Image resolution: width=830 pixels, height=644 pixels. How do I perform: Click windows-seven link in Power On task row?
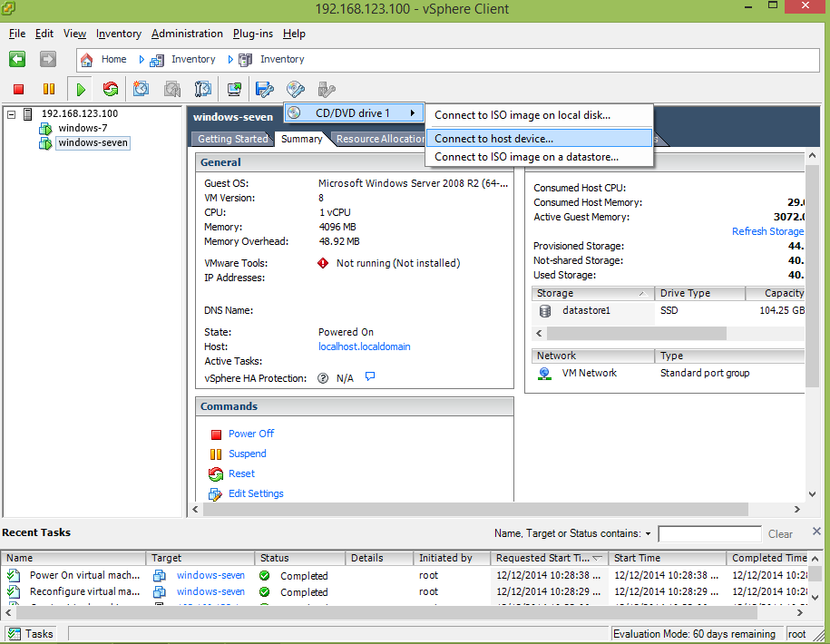click(x=210, y=575)
